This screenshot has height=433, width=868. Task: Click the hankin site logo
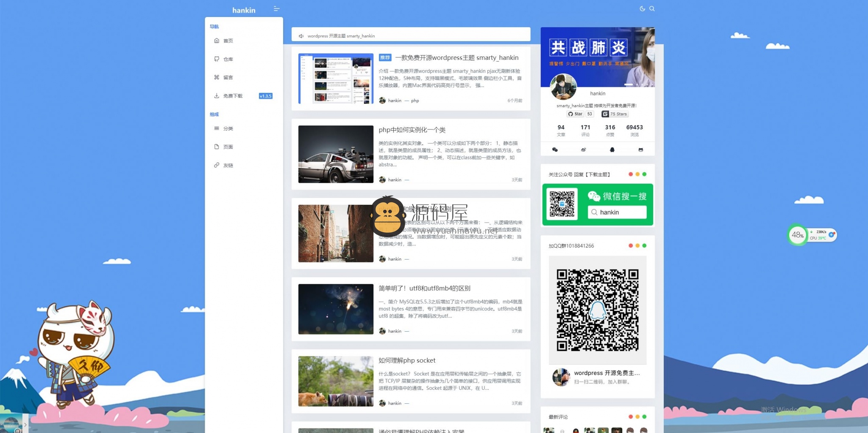(x=244, y=10)
